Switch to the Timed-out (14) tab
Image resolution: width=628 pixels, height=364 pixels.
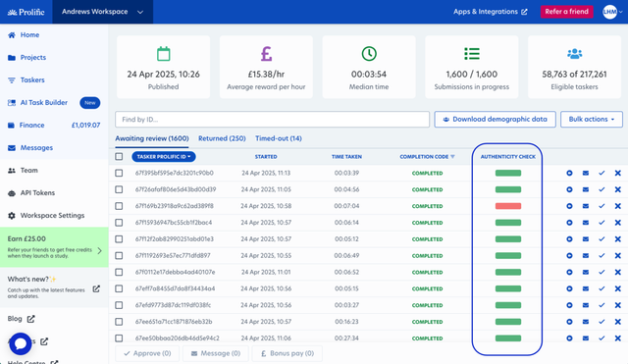click(279, 138)
